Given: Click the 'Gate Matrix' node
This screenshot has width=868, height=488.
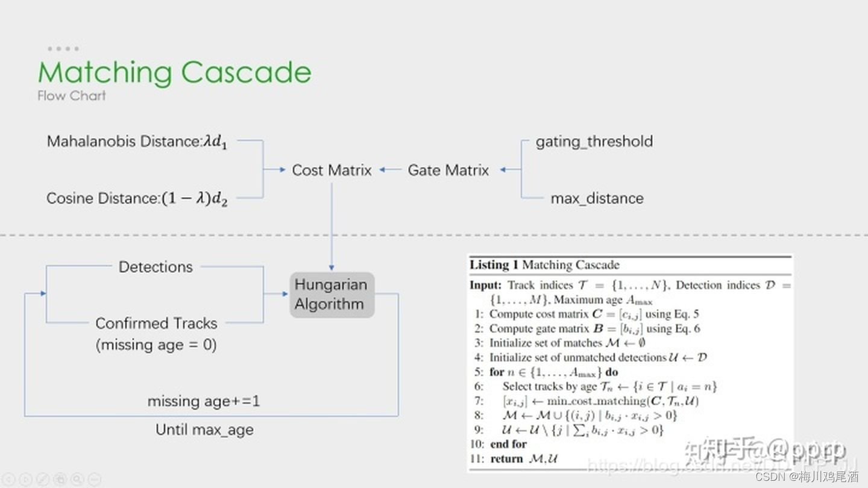Looking at the screenshot, I should click(x=448, y=170).
